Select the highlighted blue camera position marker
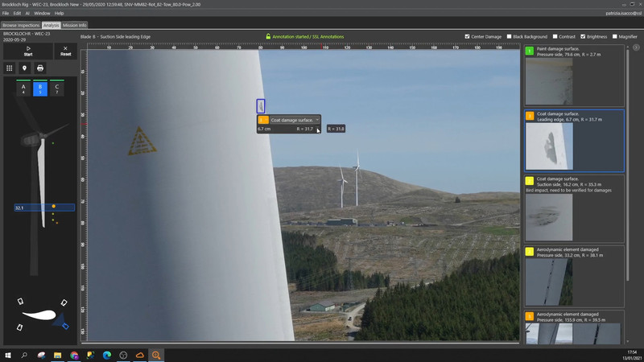This screenshot has height=362, width=644. [x=65, y=326]
